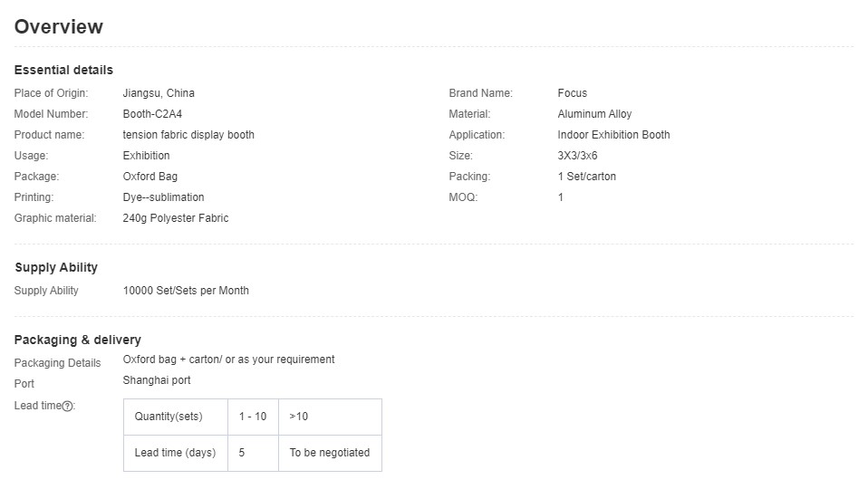Select the Essential details section title

click(x=63, y=70)
